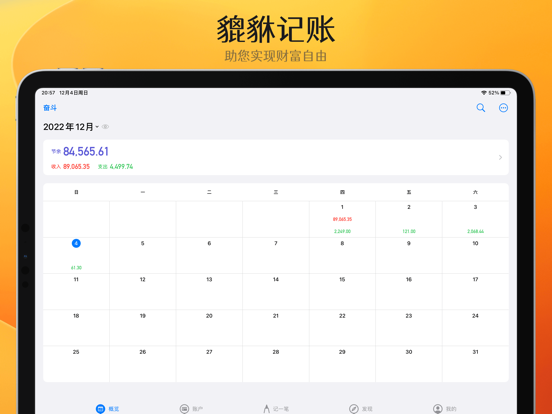
Task: Select day 27 in the calendar
Action: [x=209, y=352]
